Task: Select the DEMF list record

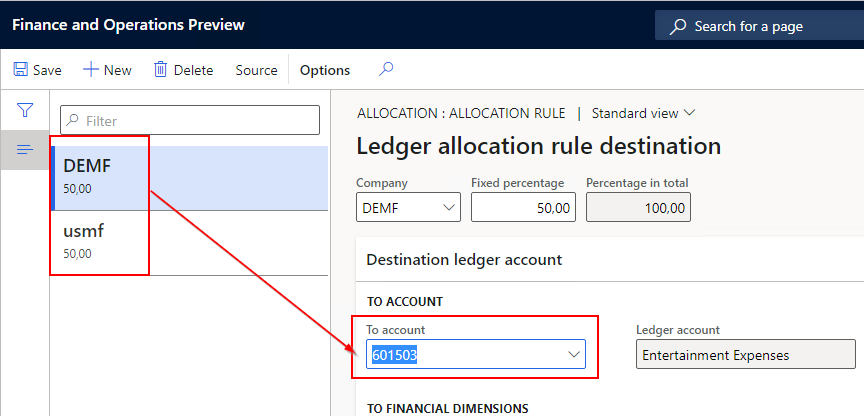Action: [x=190, y=177]
